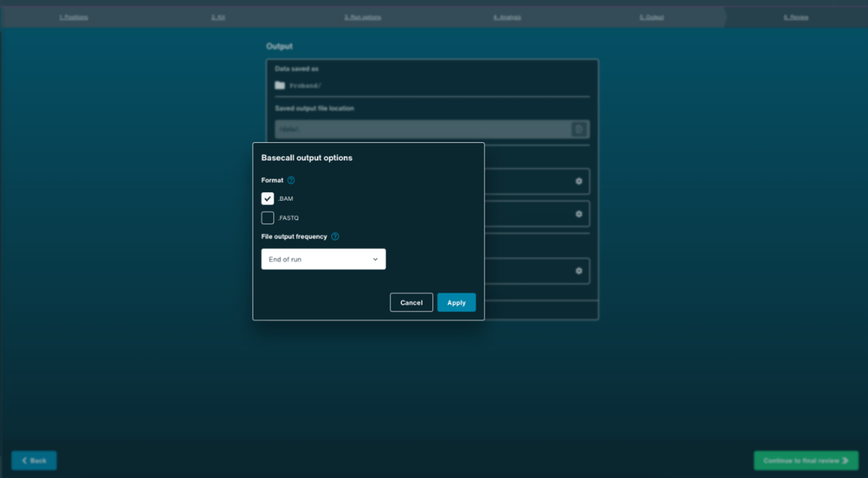Image resolution: width=868 pixels, height=478 pixels.
Task: Open the 3. Run options step tab
Action: coord(363,17)
